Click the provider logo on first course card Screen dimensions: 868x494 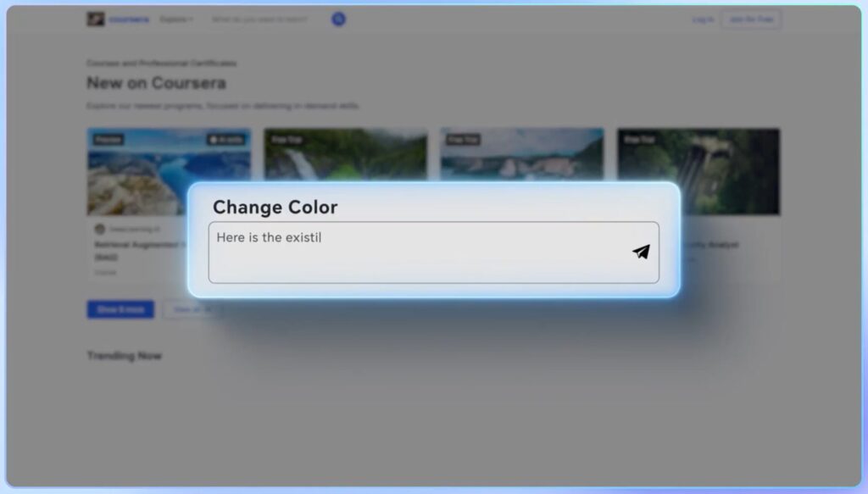(100, 229)
